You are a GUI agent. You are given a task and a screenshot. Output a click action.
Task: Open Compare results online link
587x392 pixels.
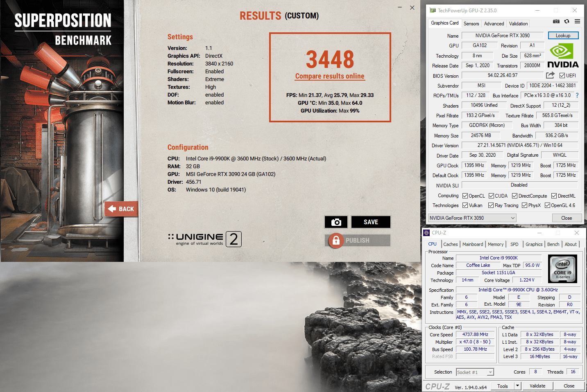pos(330,76)
